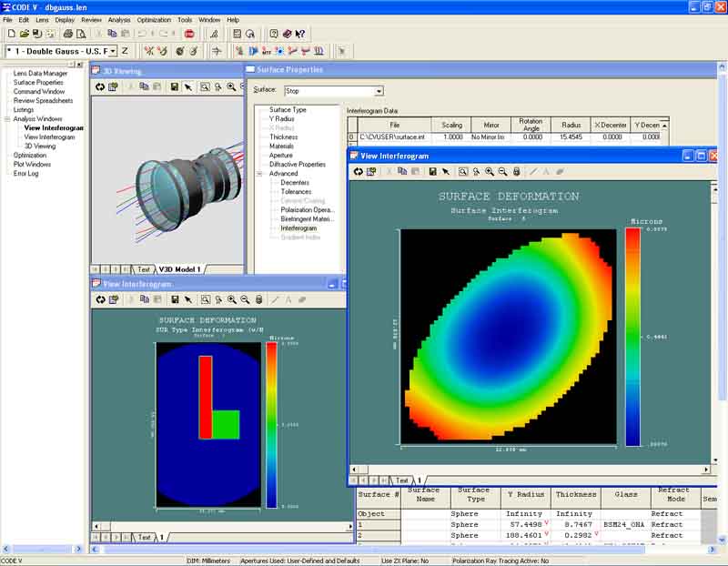Open the Double Gauss lens selector dropdown

pos(113,51)
